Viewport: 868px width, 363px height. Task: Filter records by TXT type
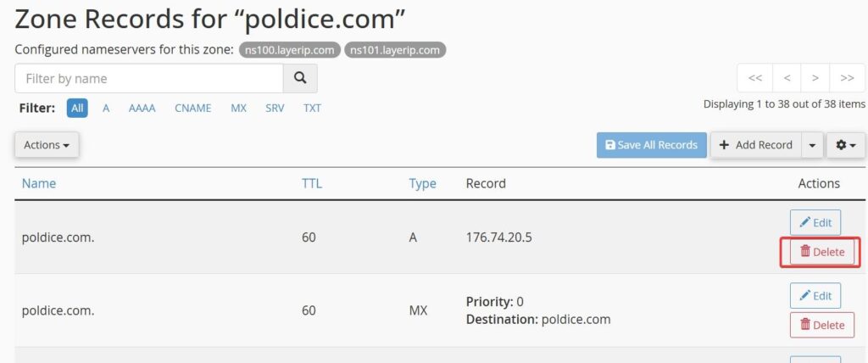pyautogui.click(x=312, y=109)
